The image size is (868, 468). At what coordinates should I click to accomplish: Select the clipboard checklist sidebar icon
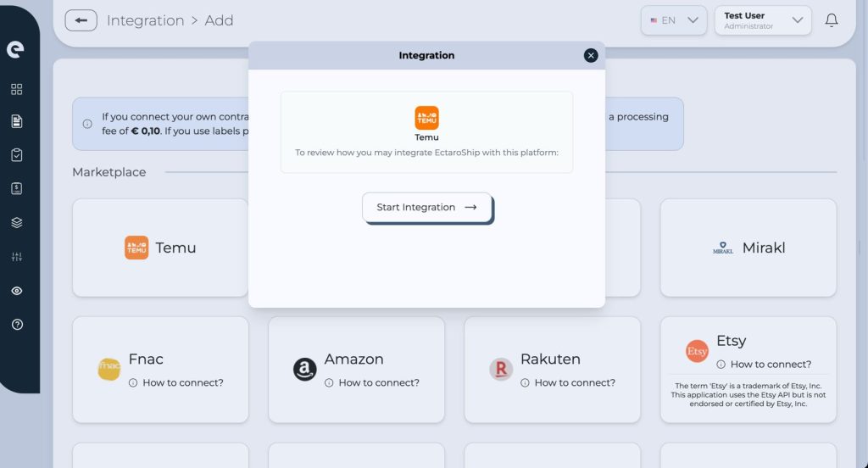coord(17,155)
